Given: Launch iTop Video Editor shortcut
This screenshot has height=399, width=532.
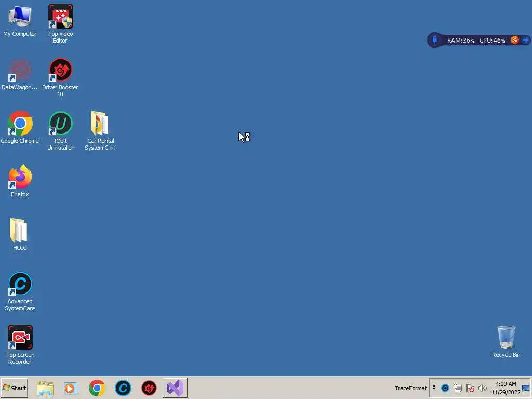Looking at the screenshot, I should pos(60,24).
